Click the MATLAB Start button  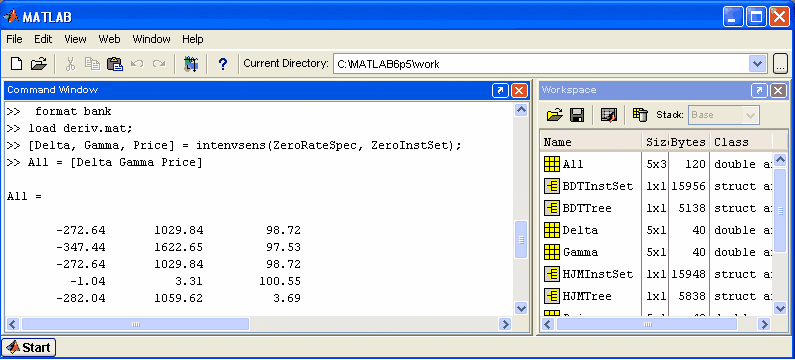pyautogui.click(x=29, y=347)
